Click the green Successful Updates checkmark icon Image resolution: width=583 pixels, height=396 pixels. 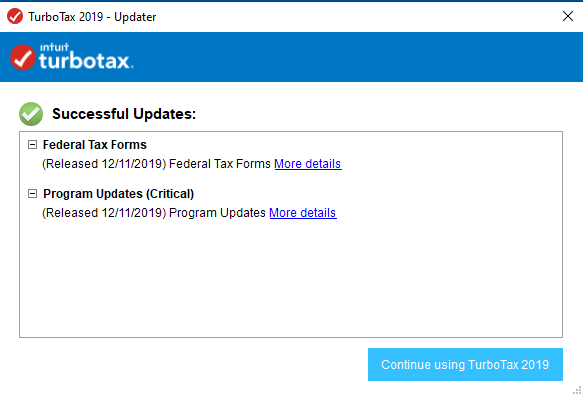tap(31, 114)
